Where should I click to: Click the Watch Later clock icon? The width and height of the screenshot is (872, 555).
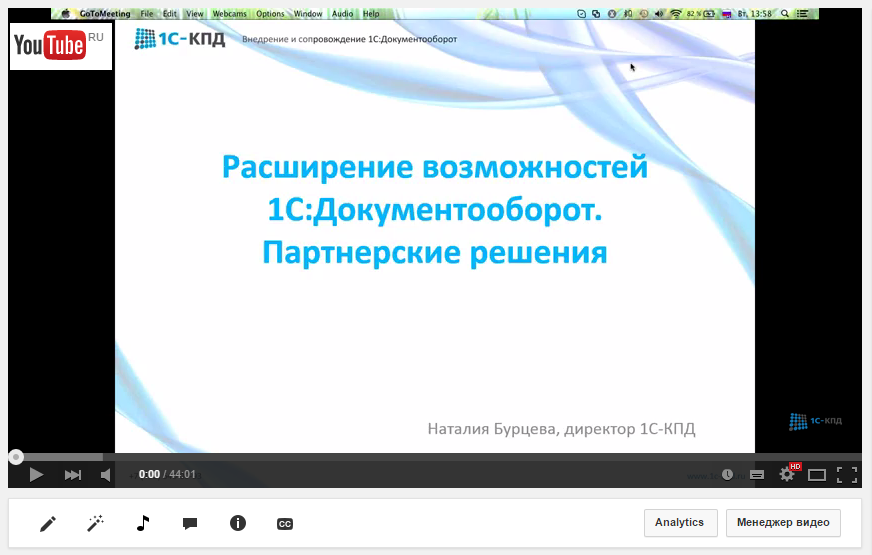pyautogui.click(x=727, y=475)
